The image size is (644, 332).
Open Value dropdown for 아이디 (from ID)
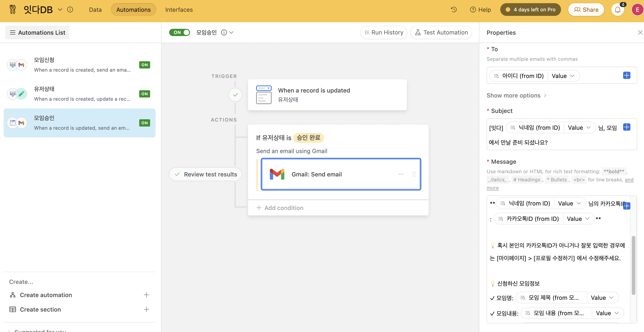563,76
